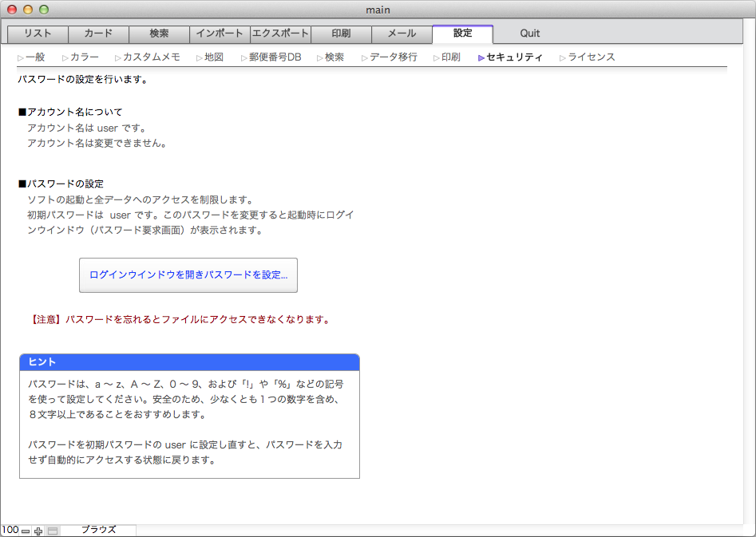Switch to the 印刷 main tab
Image resolution: width=756 pixels, height=537 pixels.
pyautogui.click(x=341, y=34)
